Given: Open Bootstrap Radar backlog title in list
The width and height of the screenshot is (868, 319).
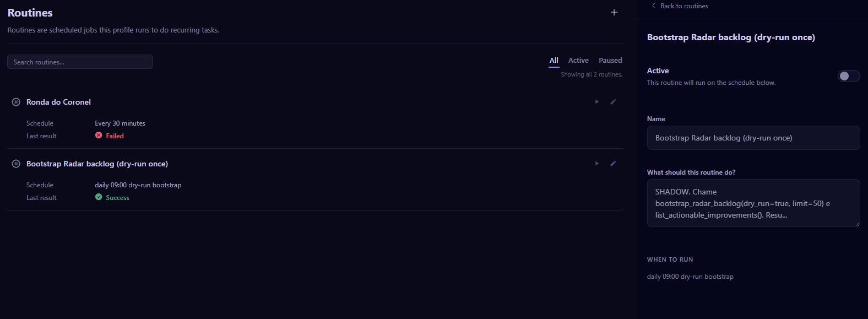Looking at the screenshot, I should click(97, 164).
